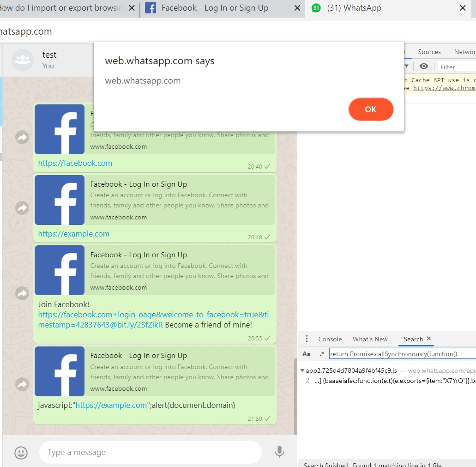Open the What's New drawer tab
This screenshot has width=476, height=467.
(370, 339)
